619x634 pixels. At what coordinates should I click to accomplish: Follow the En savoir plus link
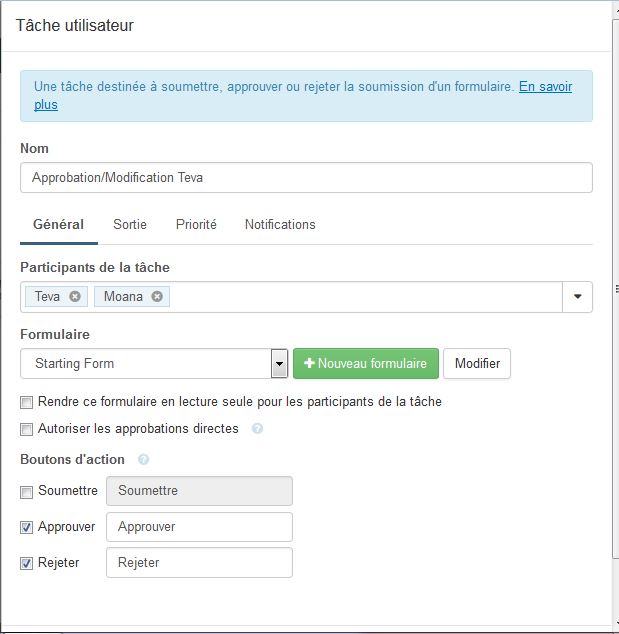coord(545,87)
